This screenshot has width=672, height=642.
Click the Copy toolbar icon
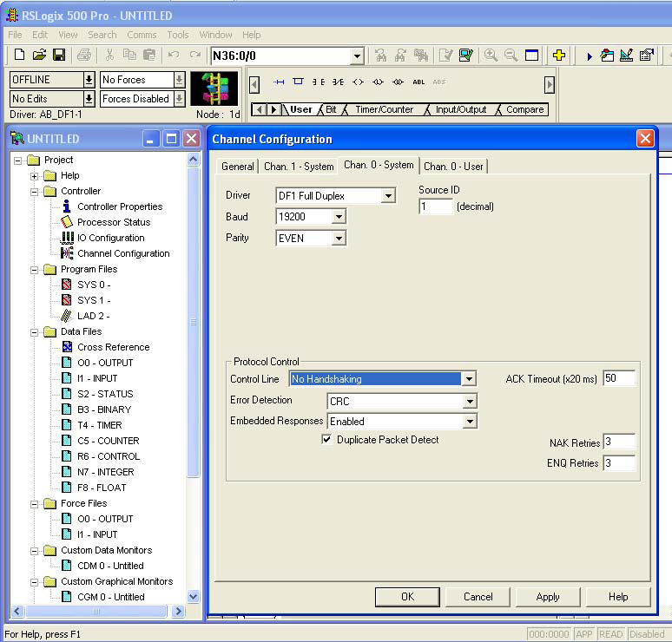(129, 55)
